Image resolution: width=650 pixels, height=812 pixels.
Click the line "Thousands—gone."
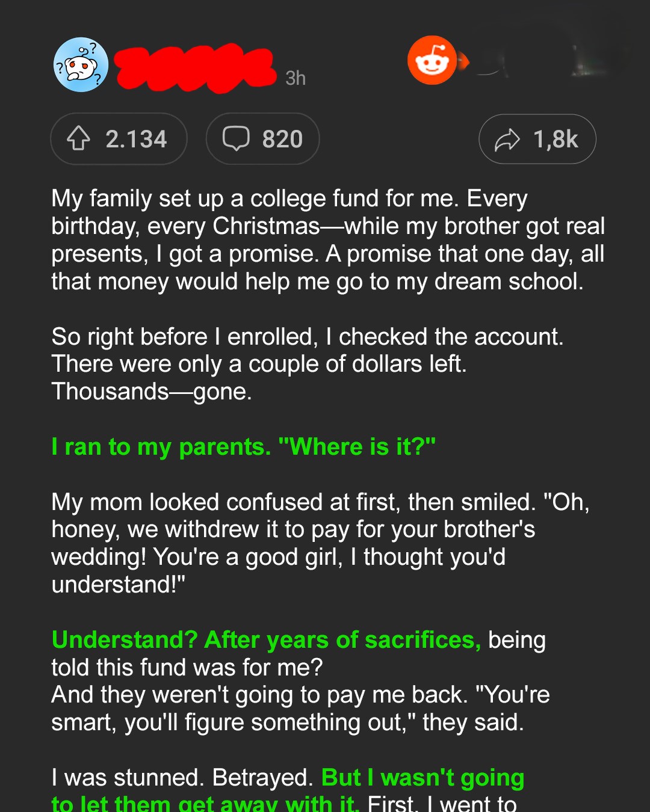click(152, 392)
